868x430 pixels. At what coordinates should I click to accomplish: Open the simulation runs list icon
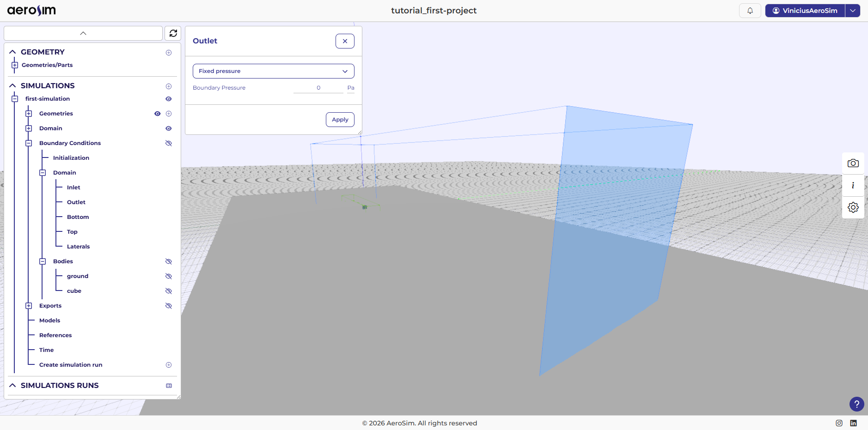[169, 386]
